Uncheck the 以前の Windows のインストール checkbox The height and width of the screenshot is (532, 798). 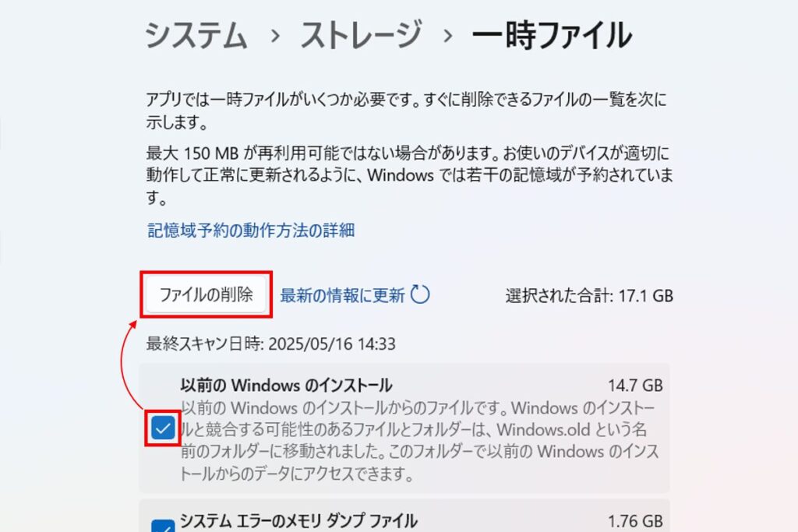[x=163, y=428]
